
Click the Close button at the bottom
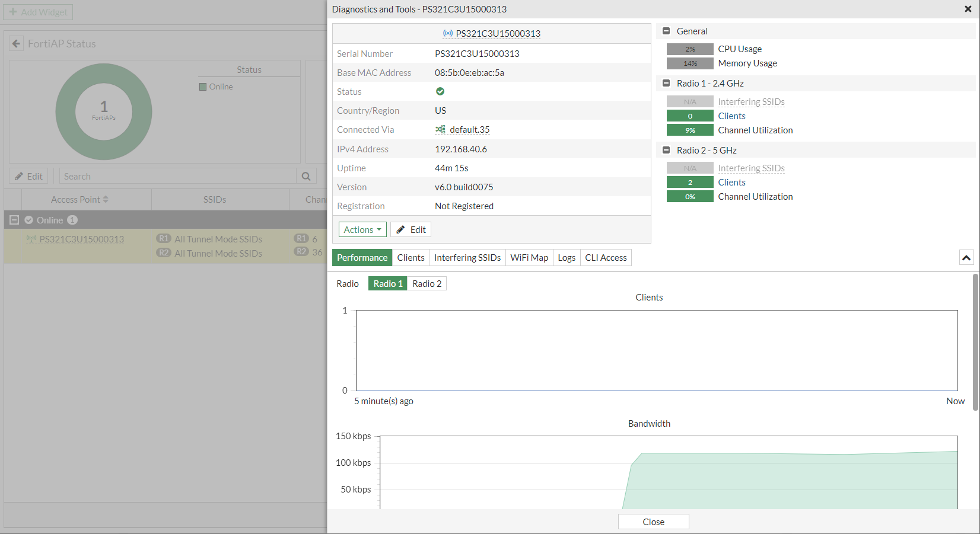[653, 522]
